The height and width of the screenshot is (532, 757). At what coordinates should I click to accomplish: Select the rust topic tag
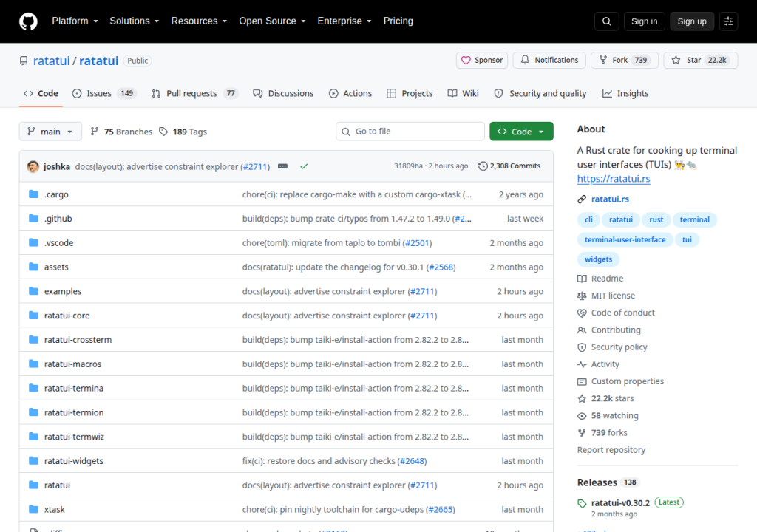tap(656, 219)
